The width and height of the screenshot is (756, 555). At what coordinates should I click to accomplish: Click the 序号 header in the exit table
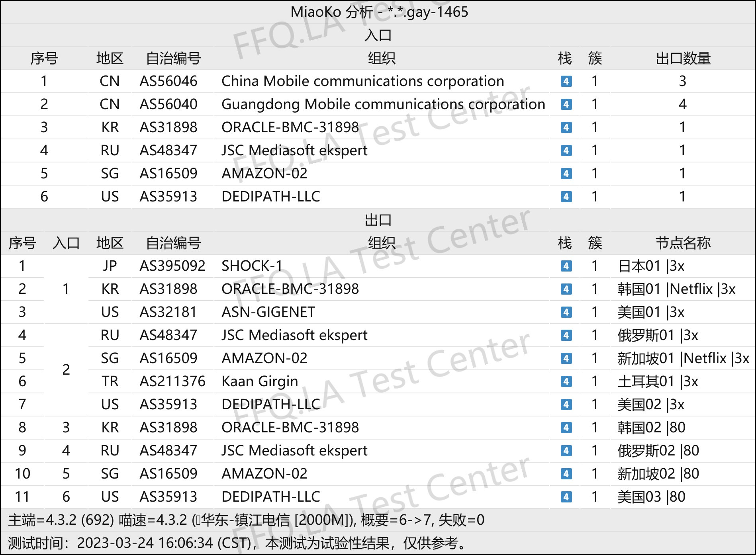(x=22, y=243)
